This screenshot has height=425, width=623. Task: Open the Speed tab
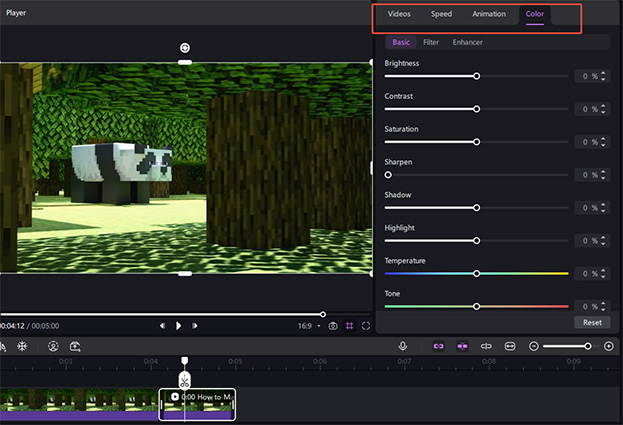(x=441, y=14)
